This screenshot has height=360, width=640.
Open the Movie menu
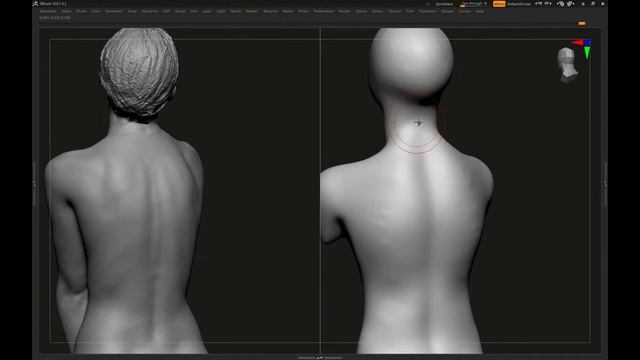(x=288, y=11)
